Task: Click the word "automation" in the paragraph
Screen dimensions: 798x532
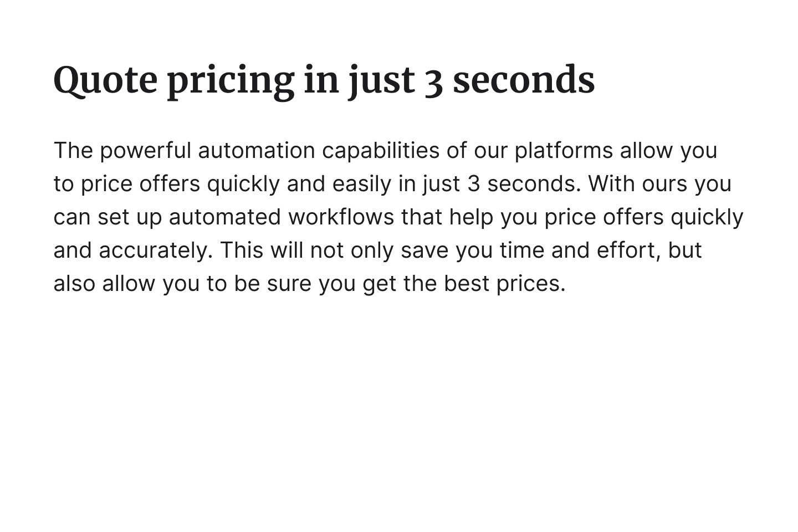Action: (257, 151)
